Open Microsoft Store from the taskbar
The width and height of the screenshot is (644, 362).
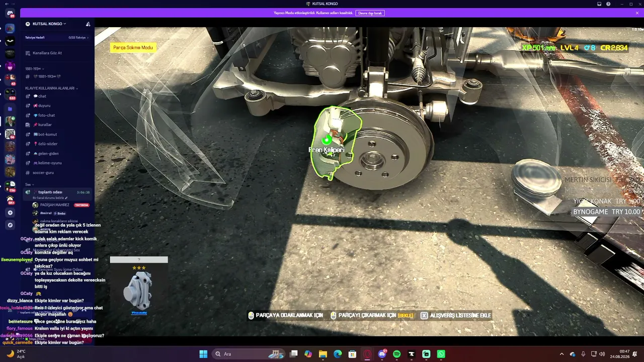(353, 354)
